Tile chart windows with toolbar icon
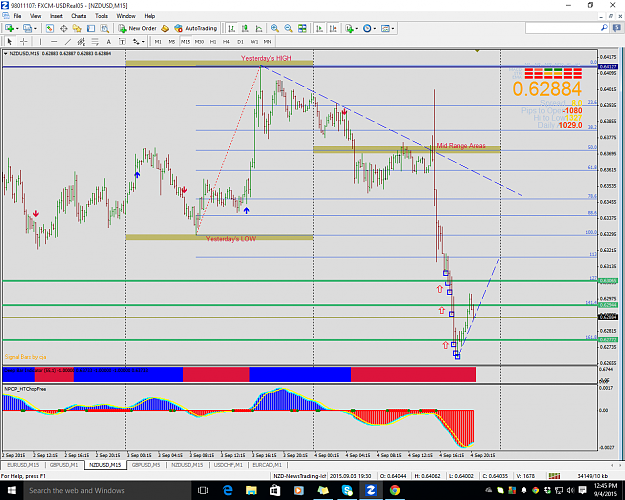 coord(302,28)
